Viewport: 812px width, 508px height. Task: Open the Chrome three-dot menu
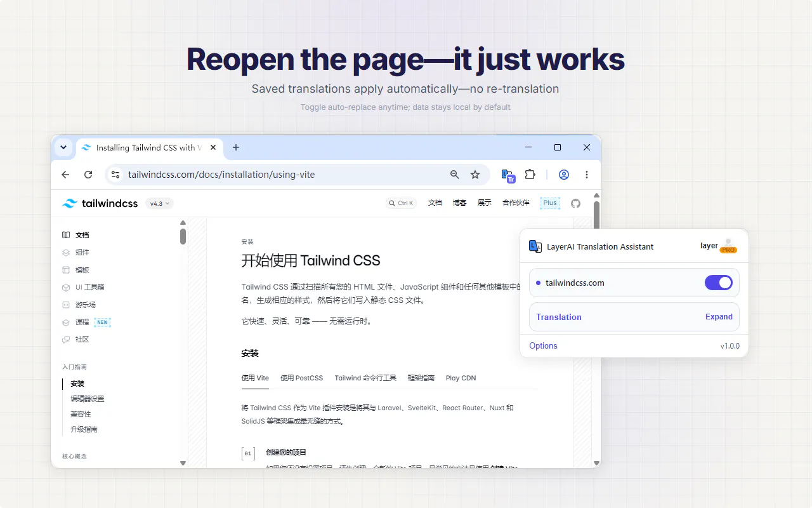tap(587, 175)
